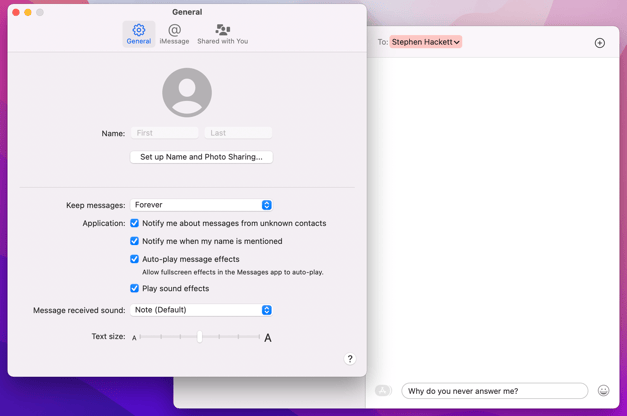Click the First name input field

[x=164, y=133]
